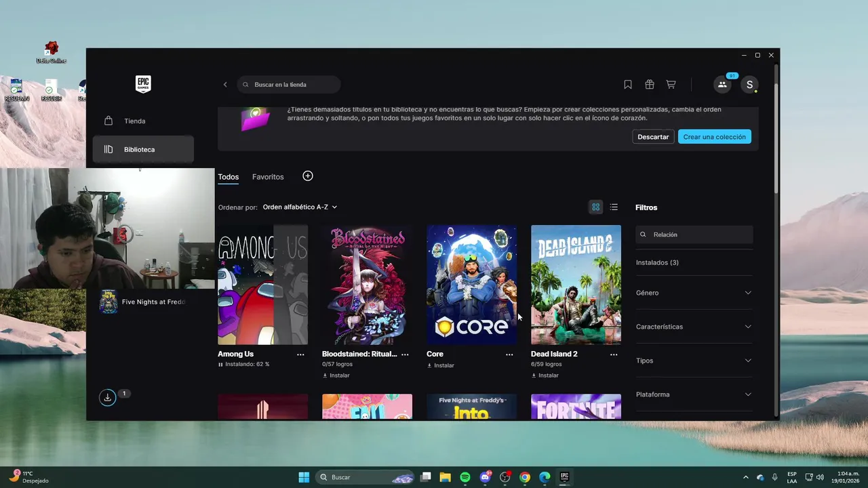
Task: Open the Among Us cover thumbnail
Action: [x=262, y=285]
